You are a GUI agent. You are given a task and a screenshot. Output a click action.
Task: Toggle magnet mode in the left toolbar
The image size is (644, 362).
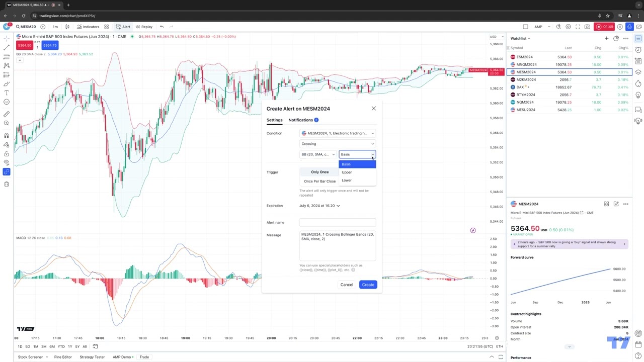tap(7, 135)
